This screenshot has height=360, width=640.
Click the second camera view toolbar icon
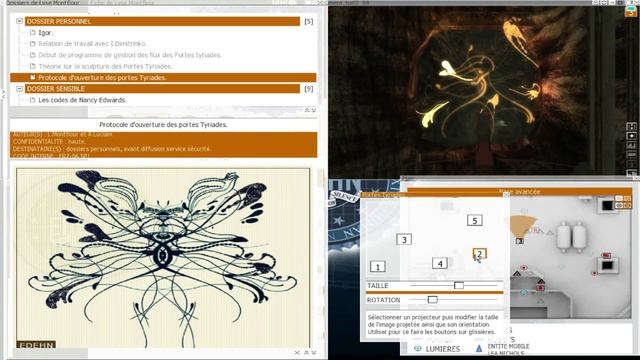point(631,136)
